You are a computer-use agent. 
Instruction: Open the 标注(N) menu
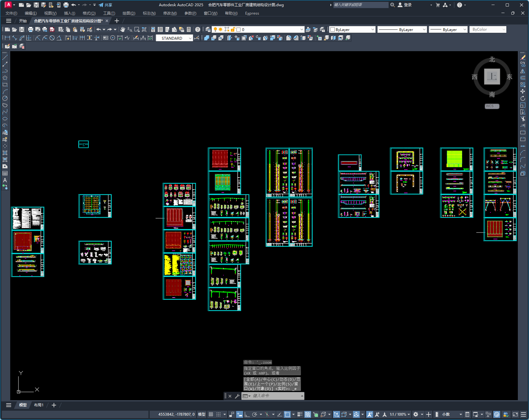[149, 13]
